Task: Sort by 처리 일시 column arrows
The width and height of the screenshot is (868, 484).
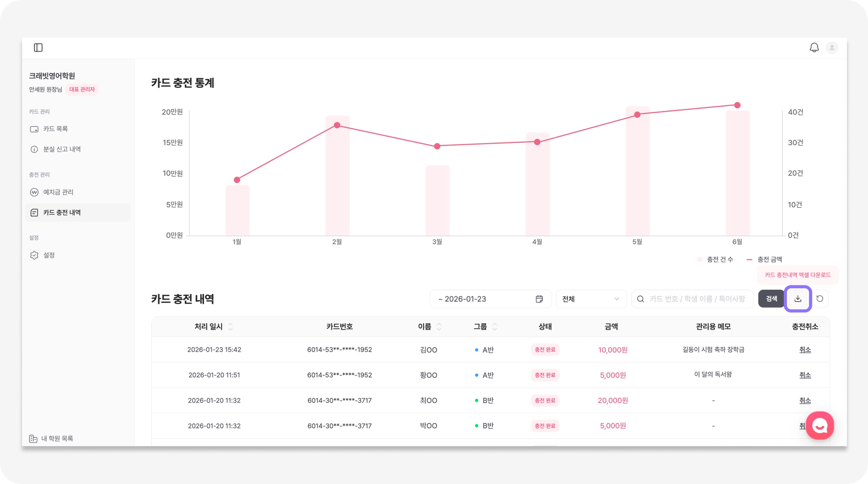Action: (x=231, y=326)
